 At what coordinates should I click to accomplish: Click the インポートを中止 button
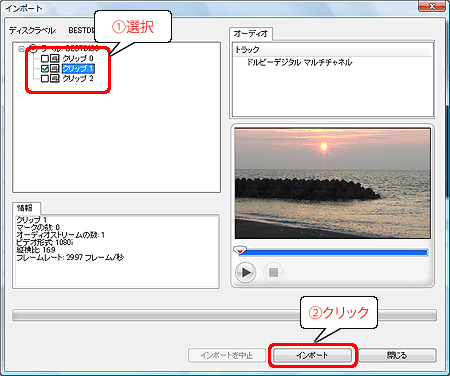pyautogui.click(x=227, y=355)
